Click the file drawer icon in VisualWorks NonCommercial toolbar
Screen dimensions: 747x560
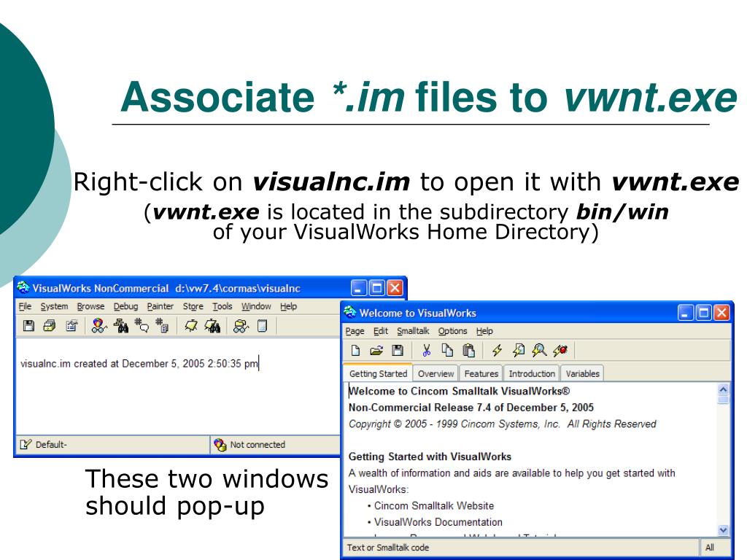coord(50,326)
